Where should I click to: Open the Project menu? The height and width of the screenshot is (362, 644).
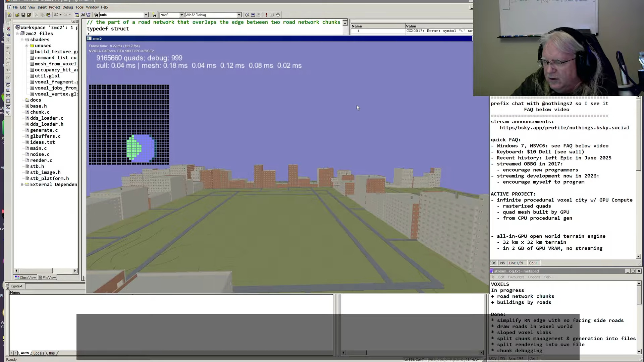pos(54,7)
